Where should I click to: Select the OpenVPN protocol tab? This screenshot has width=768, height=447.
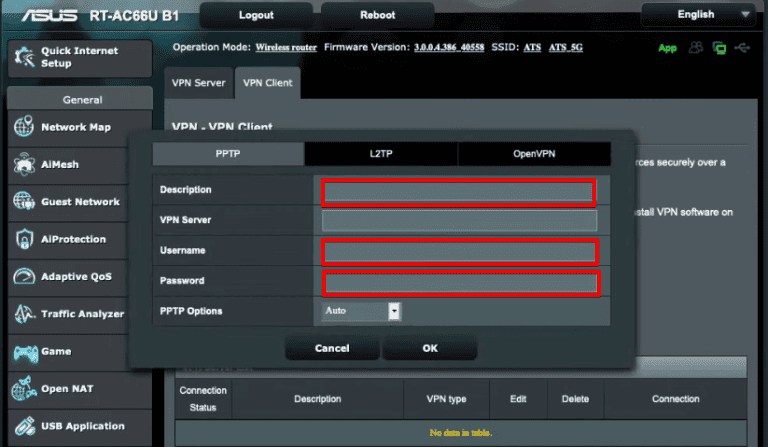tap(534, 154)
